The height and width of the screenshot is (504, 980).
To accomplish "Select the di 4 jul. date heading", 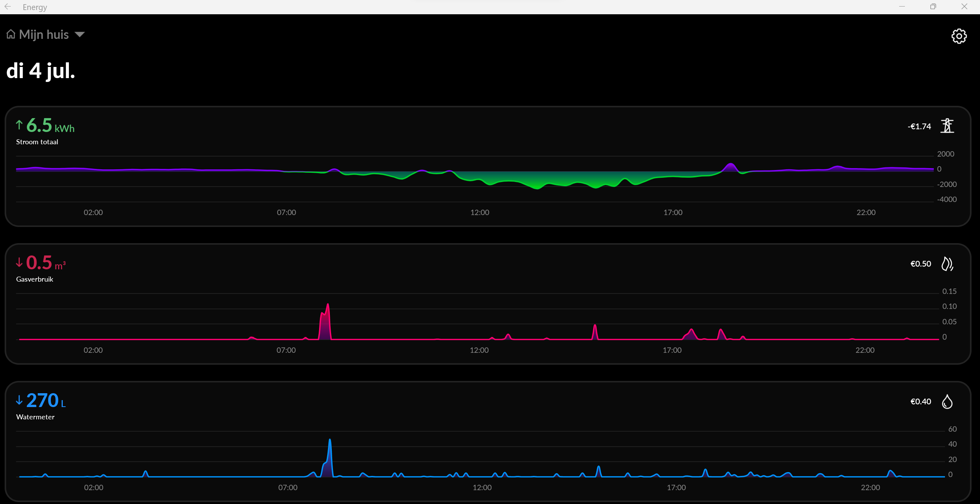I will pos(41,71).
